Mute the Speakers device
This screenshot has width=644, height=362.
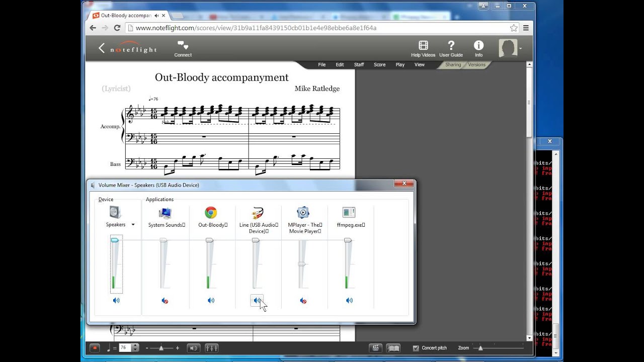click(116, 300)
